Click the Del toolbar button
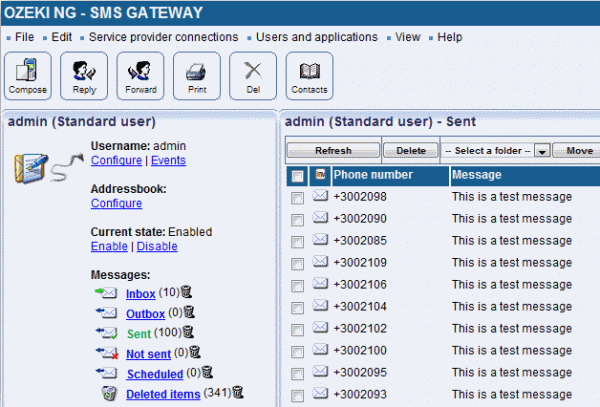Viewport: 600px width, 407px height. coord(253,76)
